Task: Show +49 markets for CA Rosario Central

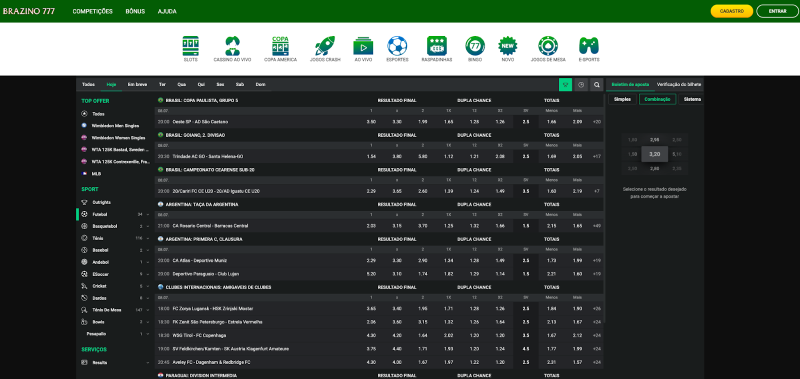Action: tap(596, 225)
